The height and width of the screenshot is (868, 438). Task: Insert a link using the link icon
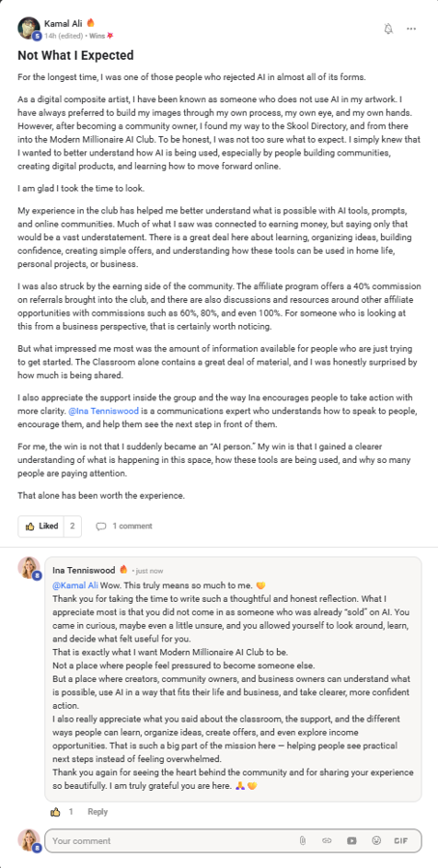pyautogui.click(x=327, y=840)
